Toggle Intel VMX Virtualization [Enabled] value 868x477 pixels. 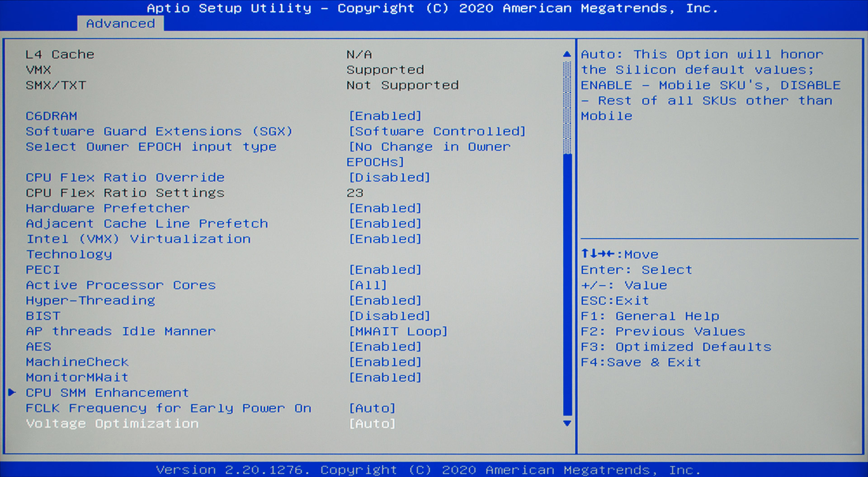(385, 239)
